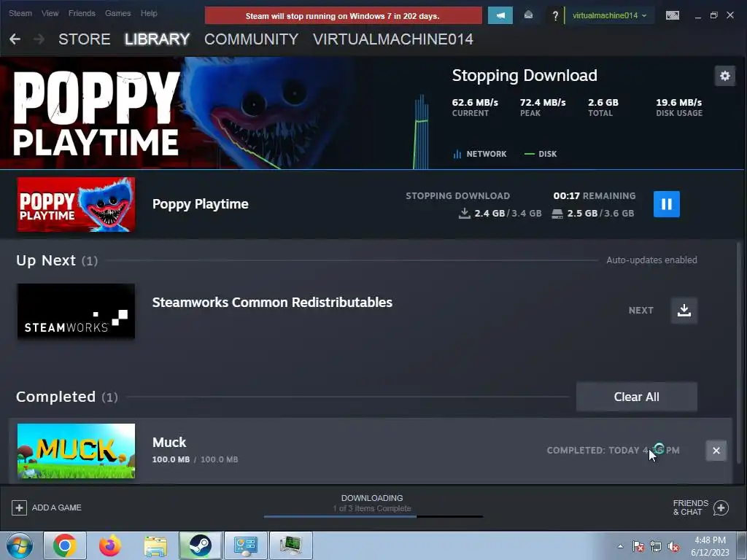Open the Help menu
Viewport: 747px width, 560px height.
pyautogui.click(x=149, y=13)
